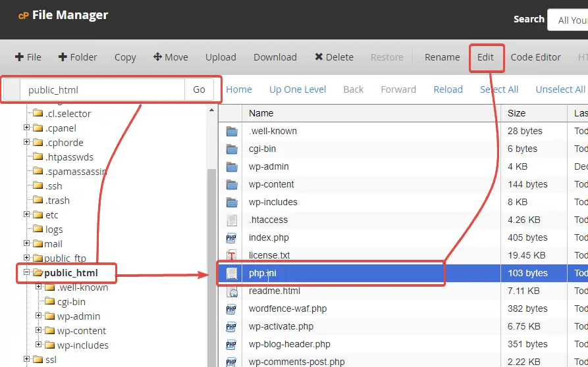588x367 pixels.
Task: Click the folder icon beside cgi-bin row
Action: (x=231, y=149)
